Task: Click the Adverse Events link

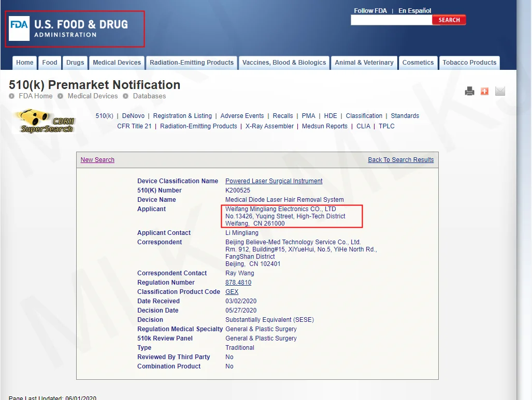Action: pos(242,116)
